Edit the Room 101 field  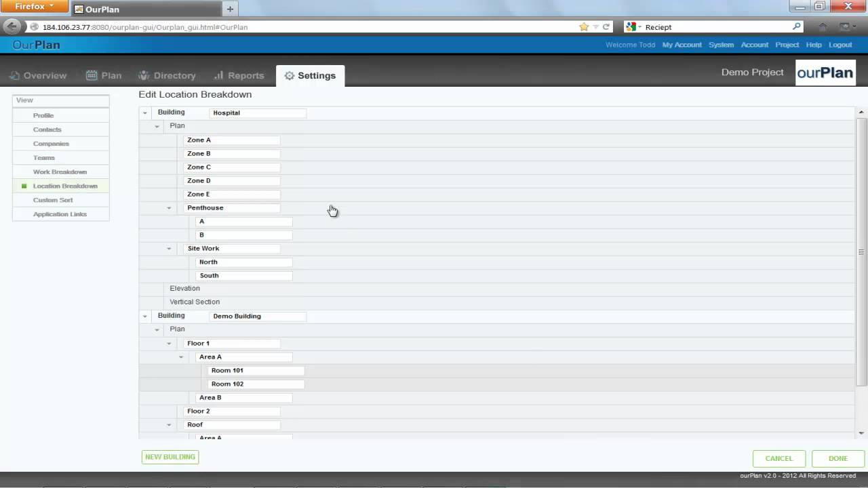[x=256, y=371]
